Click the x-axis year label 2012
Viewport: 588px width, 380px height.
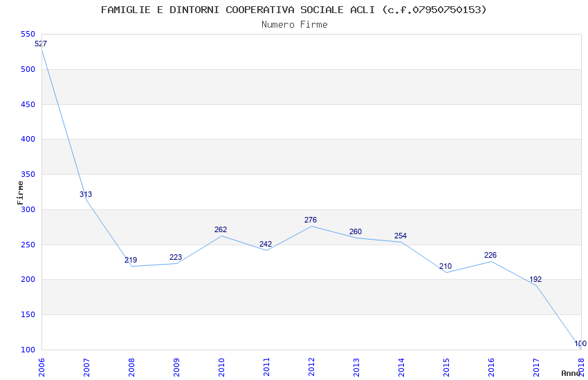tap(311, 368)
